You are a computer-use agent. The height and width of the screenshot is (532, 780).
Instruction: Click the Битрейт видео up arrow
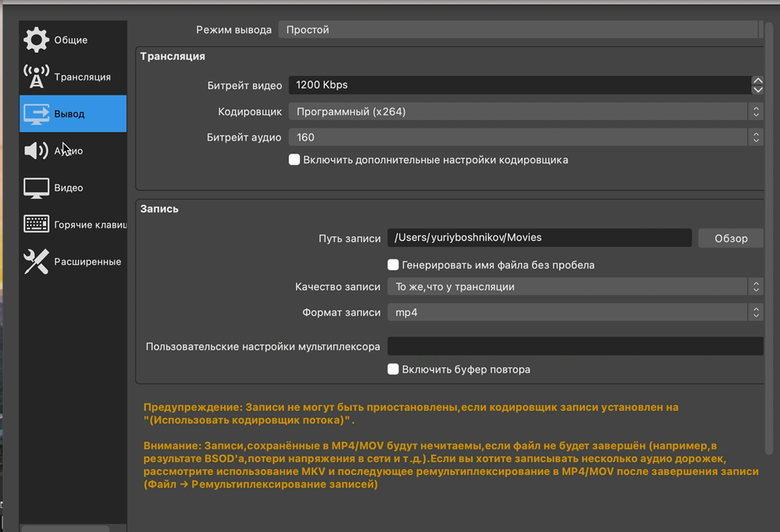click(758, 80)
